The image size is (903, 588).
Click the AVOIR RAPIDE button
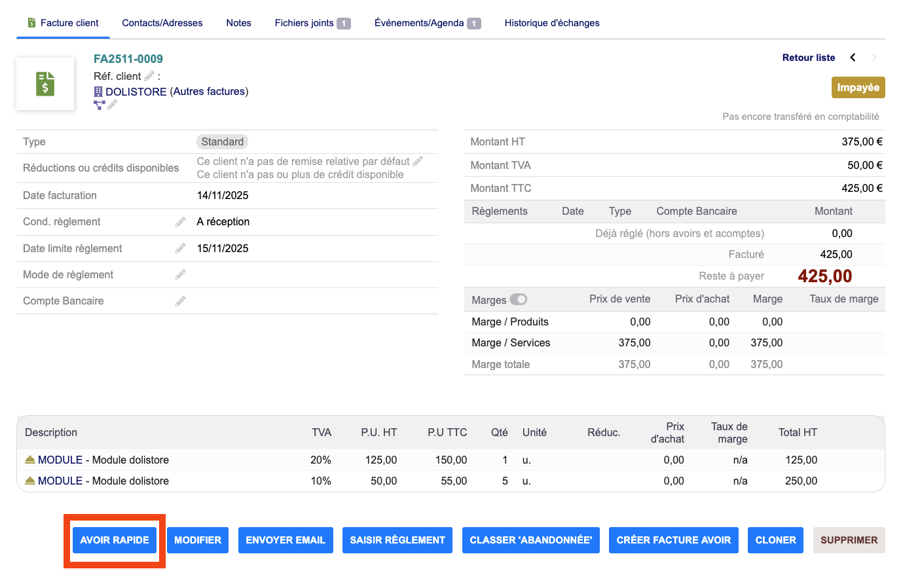click(x=115, y=540)
